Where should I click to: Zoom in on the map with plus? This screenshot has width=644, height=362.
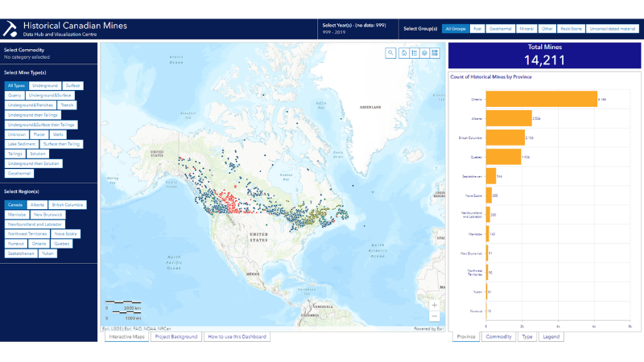(435, 306)
